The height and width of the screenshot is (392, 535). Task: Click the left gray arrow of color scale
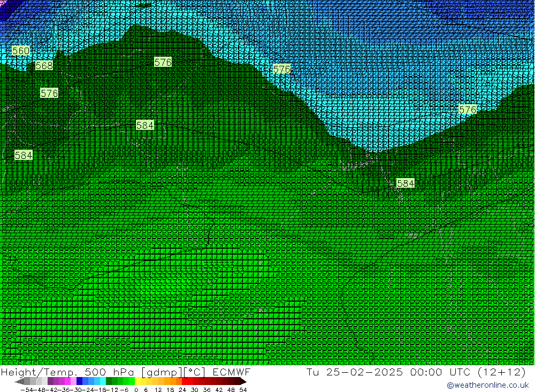[x=19, y=381]
